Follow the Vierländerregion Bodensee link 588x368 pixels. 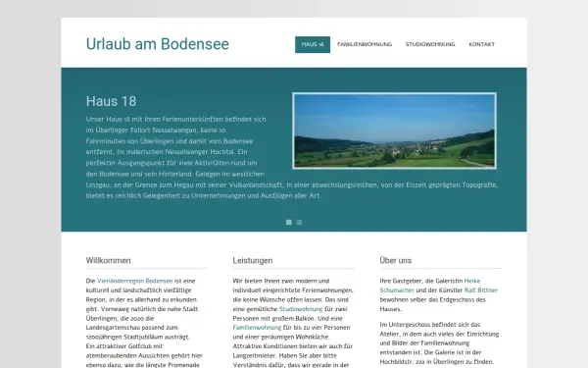pos(135,281)
